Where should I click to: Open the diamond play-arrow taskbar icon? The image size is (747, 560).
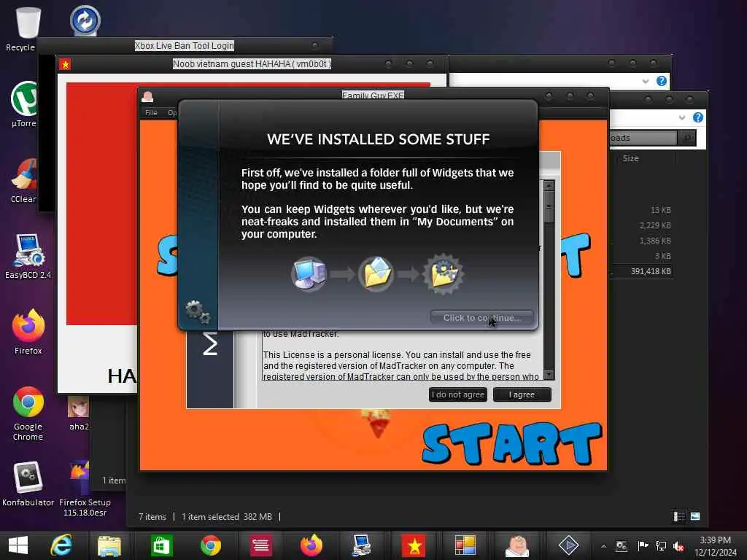[568, 545]
